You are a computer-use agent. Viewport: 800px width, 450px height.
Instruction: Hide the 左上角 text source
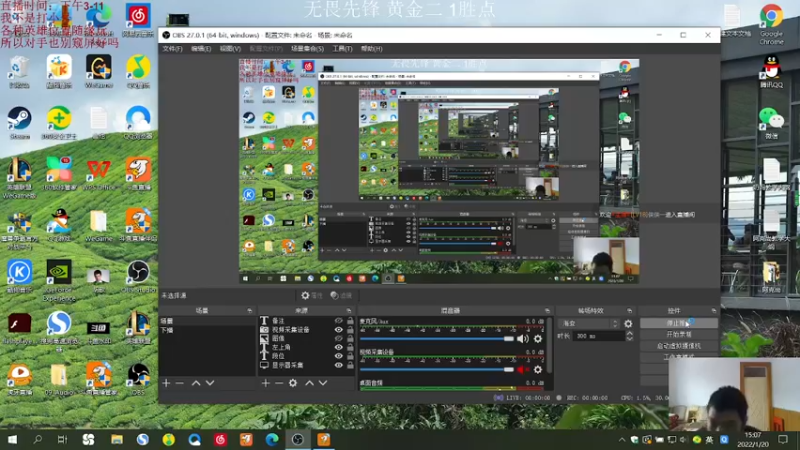pyautogui.click(x=338, y=347)
